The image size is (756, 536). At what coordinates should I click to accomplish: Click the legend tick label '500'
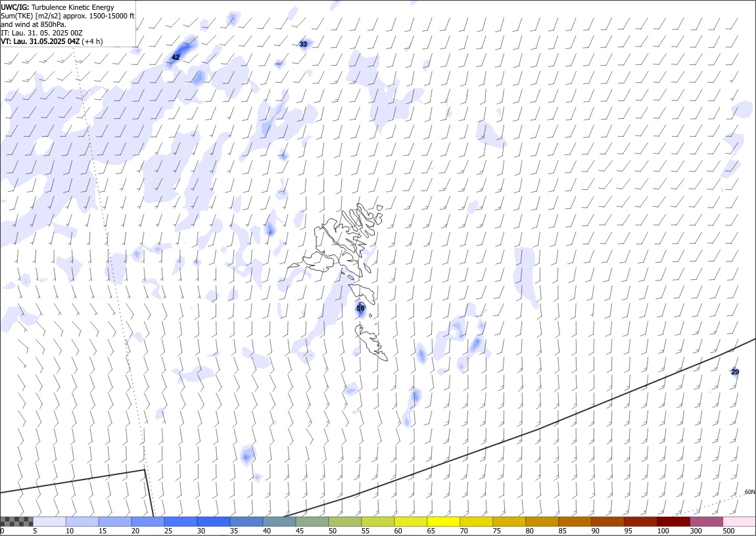(728, 531)
